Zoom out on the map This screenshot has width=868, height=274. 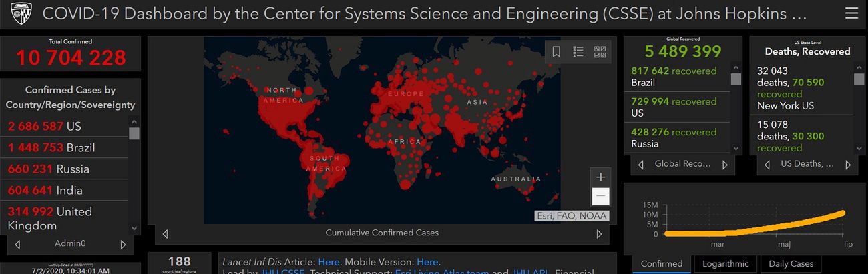(600, 197)
